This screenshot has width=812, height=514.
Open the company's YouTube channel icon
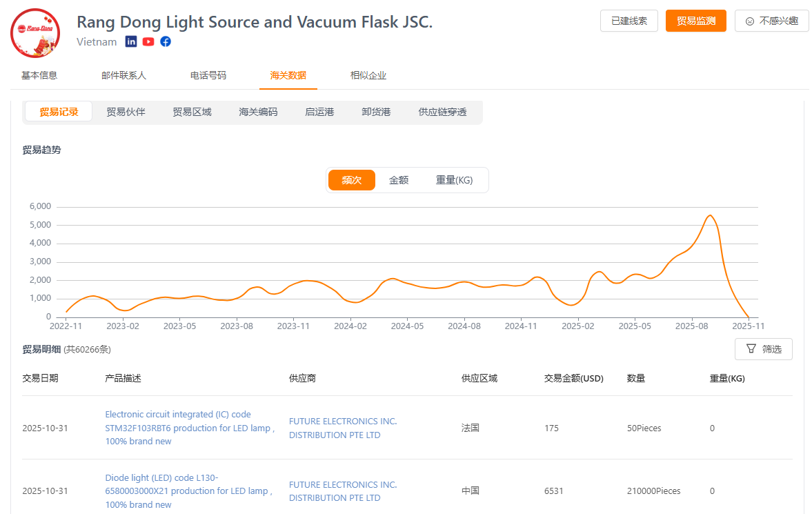pyautogui.click(x=148, y=42)
